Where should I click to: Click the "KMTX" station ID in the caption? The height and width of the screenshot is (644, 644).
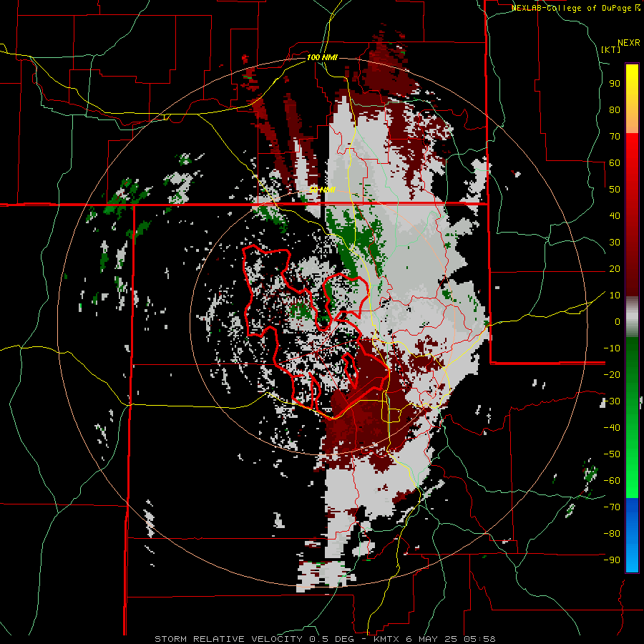coord(388,639)
